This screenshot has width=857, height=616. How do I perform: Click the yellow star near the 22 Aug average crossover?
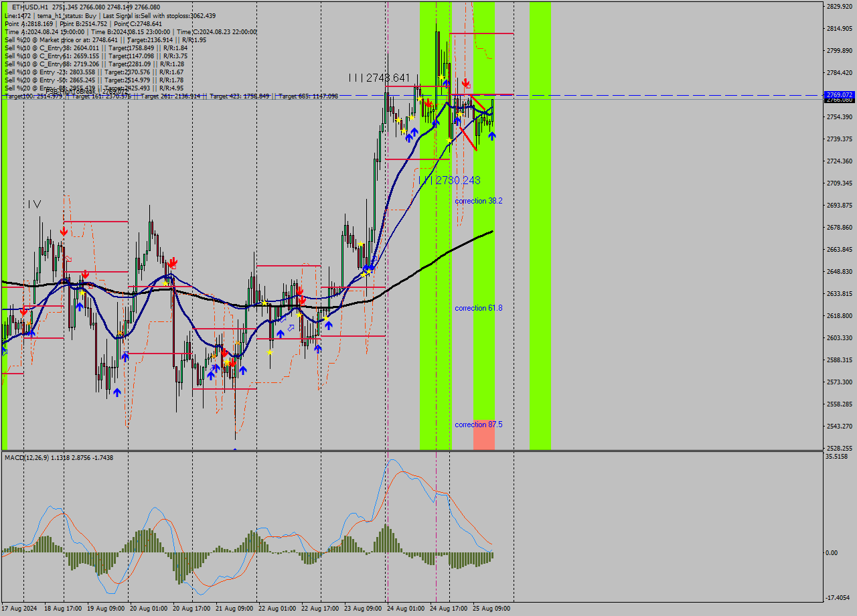point(298,314)
